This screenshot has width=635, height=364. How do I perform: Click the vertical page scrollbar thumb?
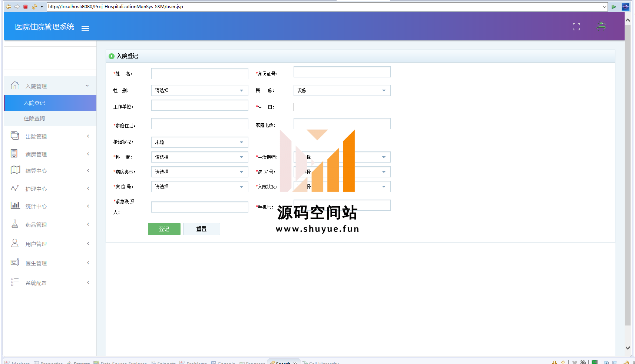click(x=628, y=175)
